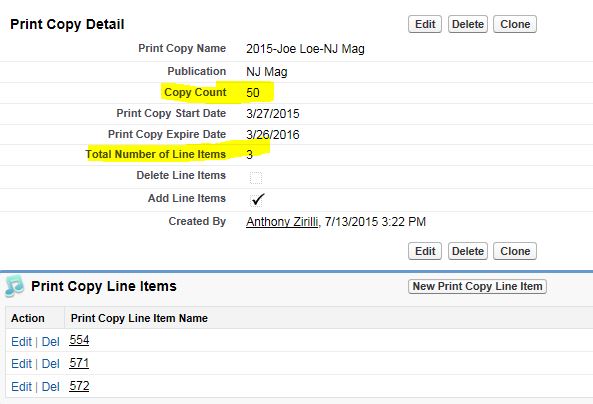Click Del for line item 571
This screenshot has width=593, height=404.
click(x=50, y=364)
